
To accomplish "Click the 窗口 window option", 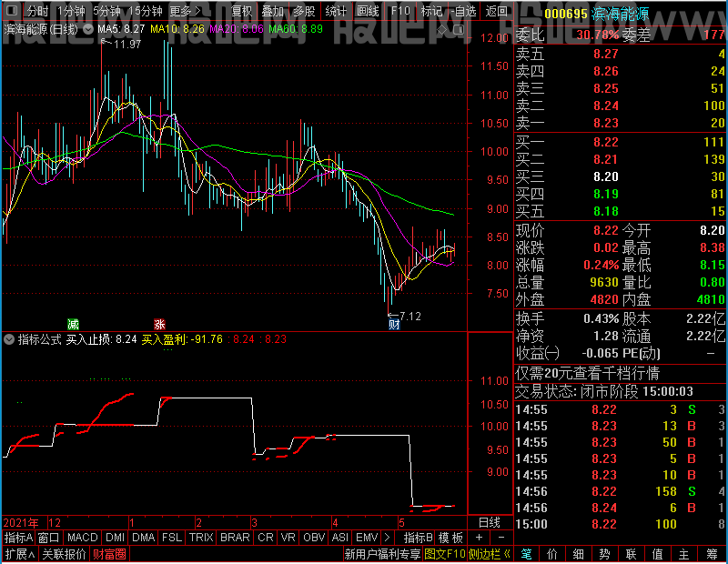I will tap(49, 538).
